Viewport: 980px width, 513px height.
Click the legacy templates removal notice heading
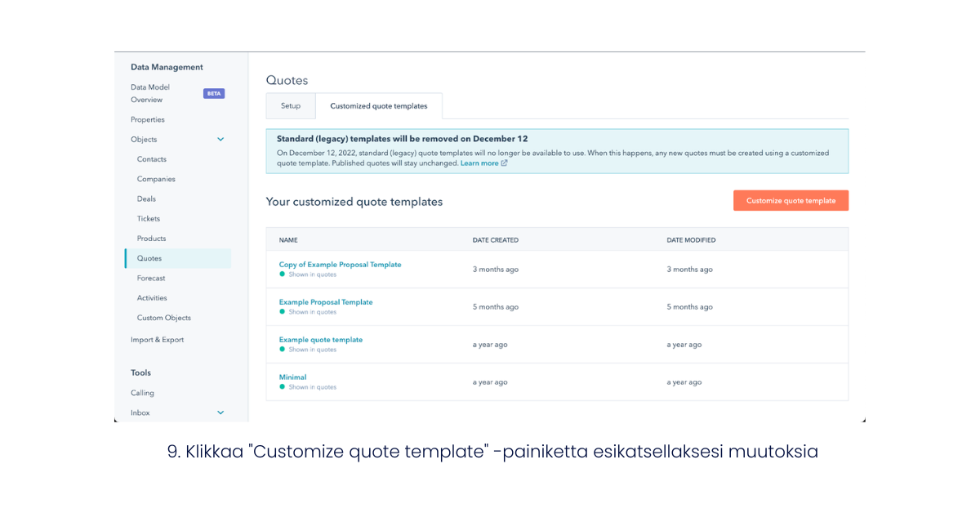pos(403,139)
